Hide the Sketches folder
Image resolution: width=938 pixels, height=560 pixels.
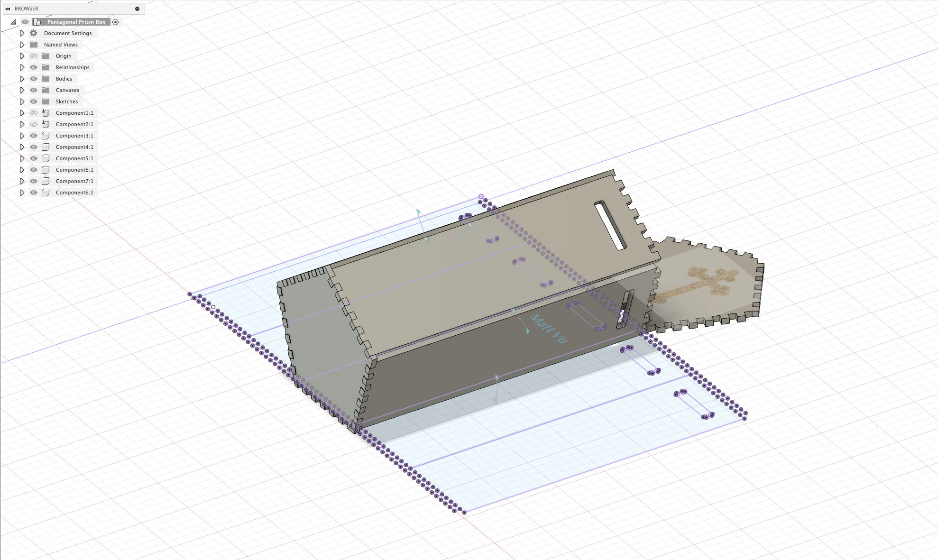[34, 101]
